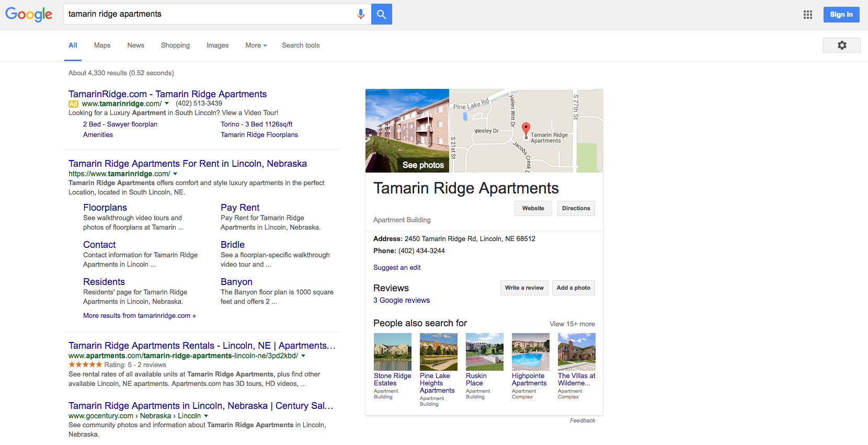
Task: Click Add a photo button
Action: [x=573, y=288]
